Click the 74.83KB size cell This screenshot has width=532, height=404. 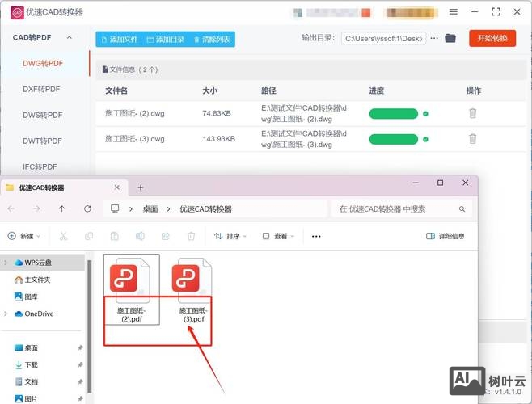click(x=217, y=113)
